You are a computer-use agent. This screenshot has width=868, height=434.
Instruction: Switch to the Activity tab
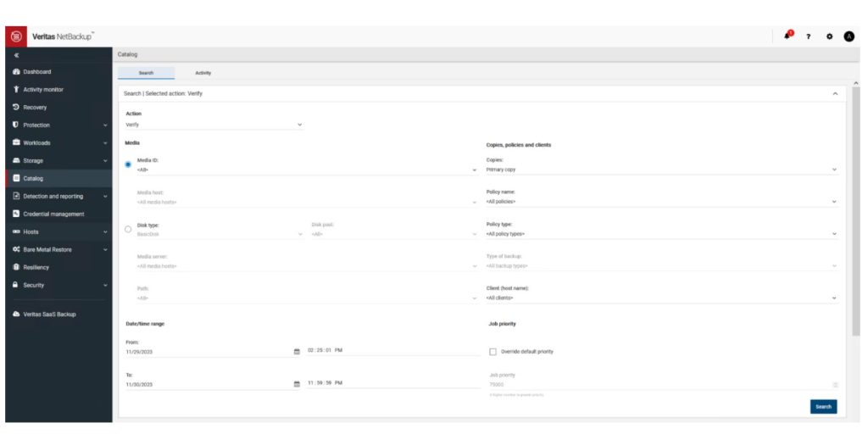click(x=203, y=73)
